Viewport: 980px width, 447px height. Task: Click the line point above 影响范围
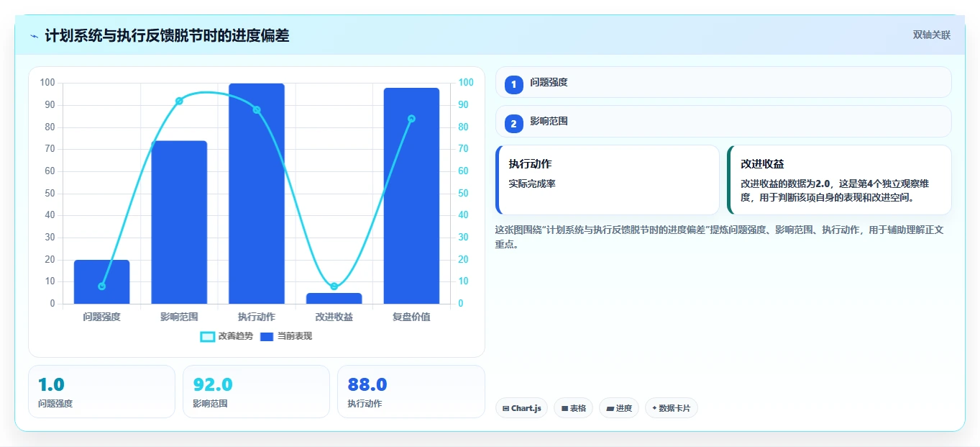point(179,101)
